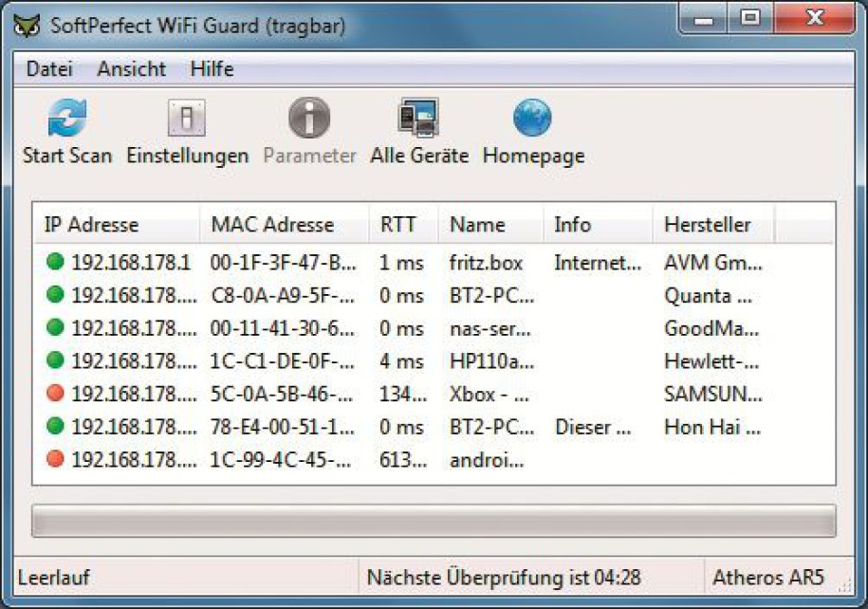Click green status dot of Hon Hai row
This screenshot has width=868, height=609.
click(x=55, y=426)
